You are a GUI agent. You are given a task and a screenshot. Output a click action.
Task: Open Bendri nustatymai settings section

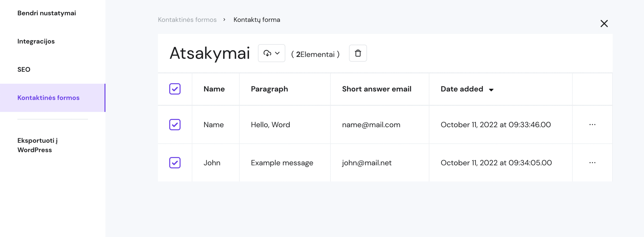pyautogui.click(x=47, y=13)
